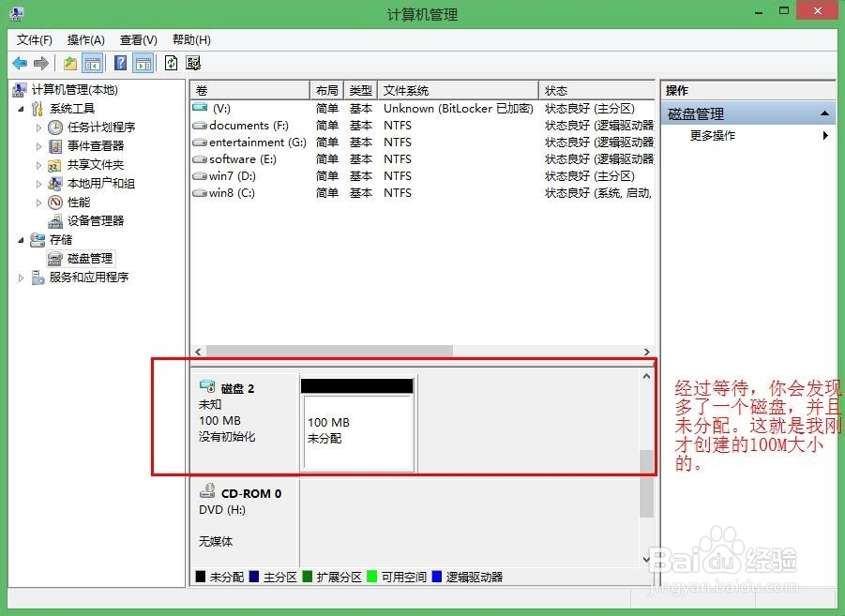Screen dimensions: 845x616
Task: Click the 磁盘管理 header in the Actions pane
Action: click(694, 113)
